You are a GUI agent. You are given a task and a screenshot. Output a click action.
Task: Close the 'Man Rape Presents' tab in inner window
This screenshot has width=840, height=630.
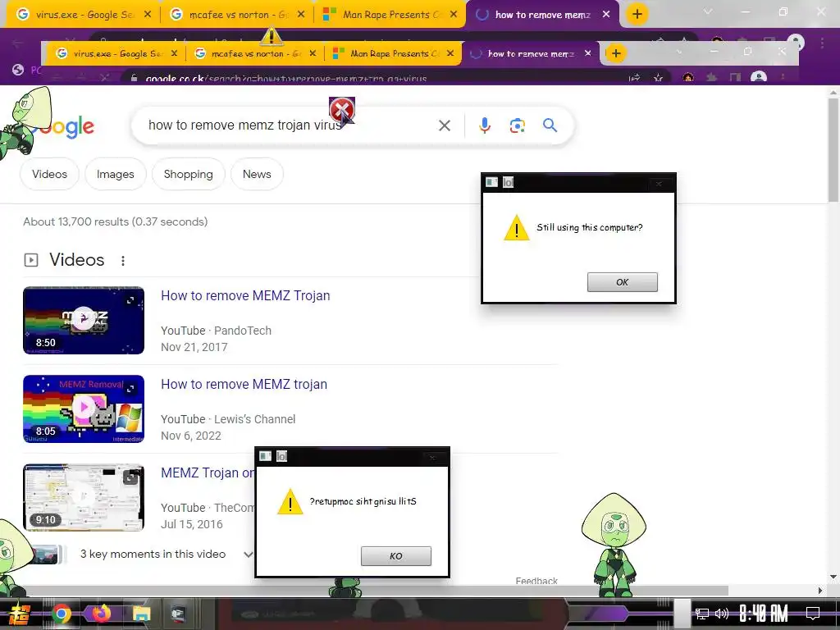pos(450,53)
